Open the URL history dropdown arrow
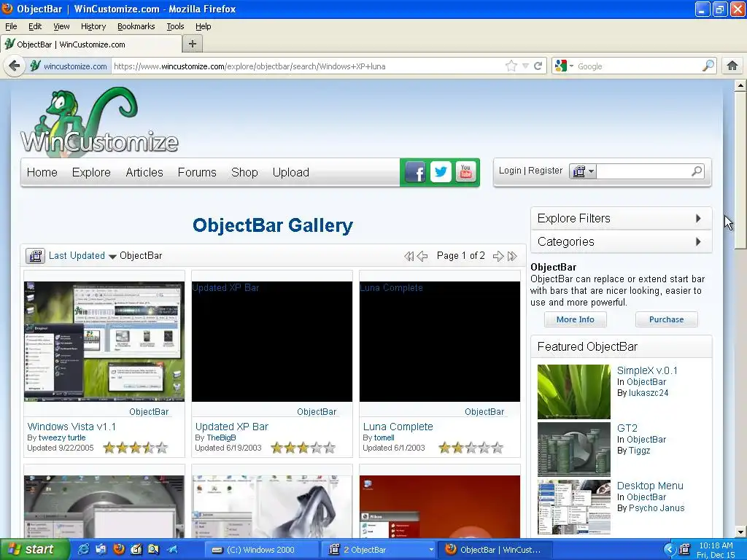 525,66
